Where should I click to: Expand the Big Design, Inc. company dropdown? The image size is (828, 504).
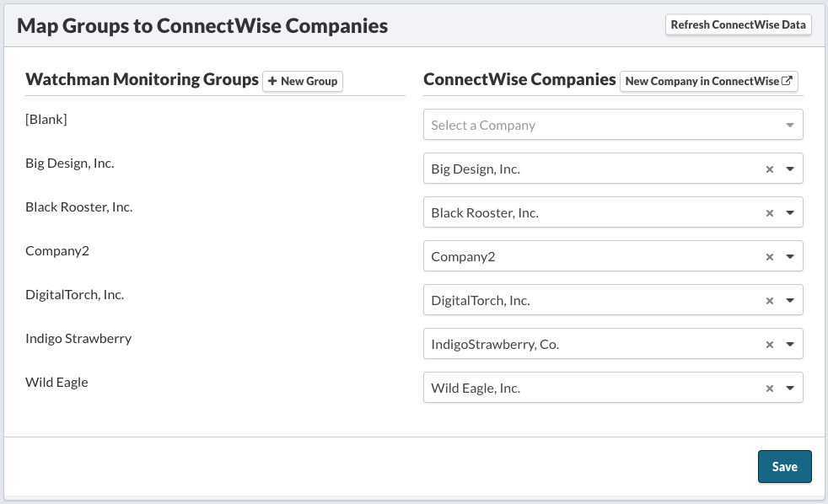click(791, 169)
